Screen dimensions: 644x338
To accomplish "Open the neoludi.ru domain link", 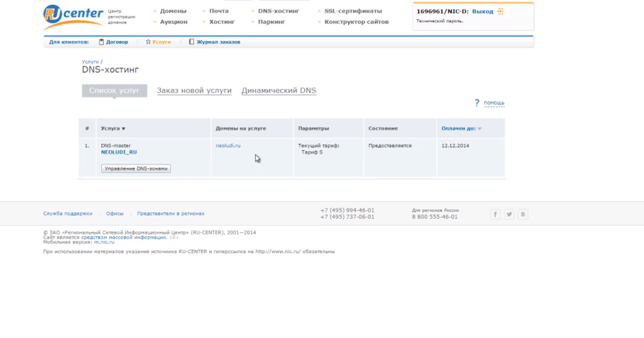I will pyautogui.click(x=228, y=145).
